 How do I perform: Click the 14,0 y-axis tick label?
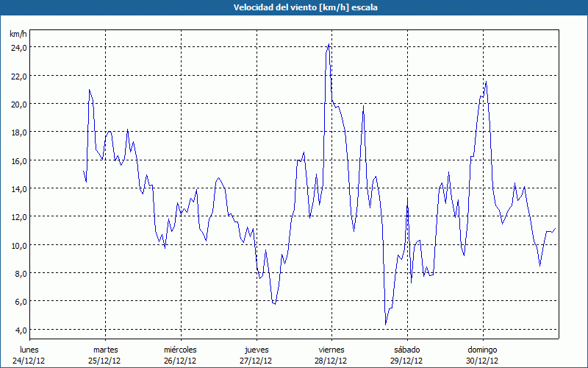[18, 188]
